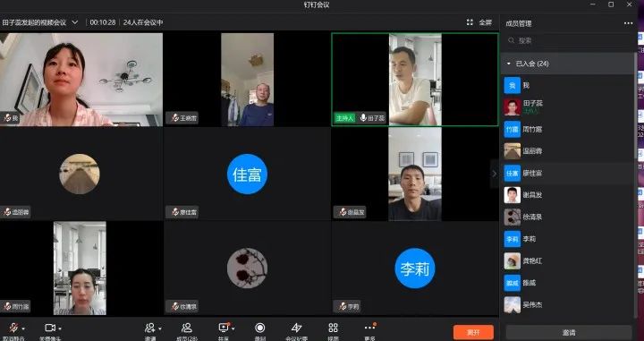This screenshot has width=644, height=341.
Task: Select the host 田子蕊 video tile
Action: point(415,80)
